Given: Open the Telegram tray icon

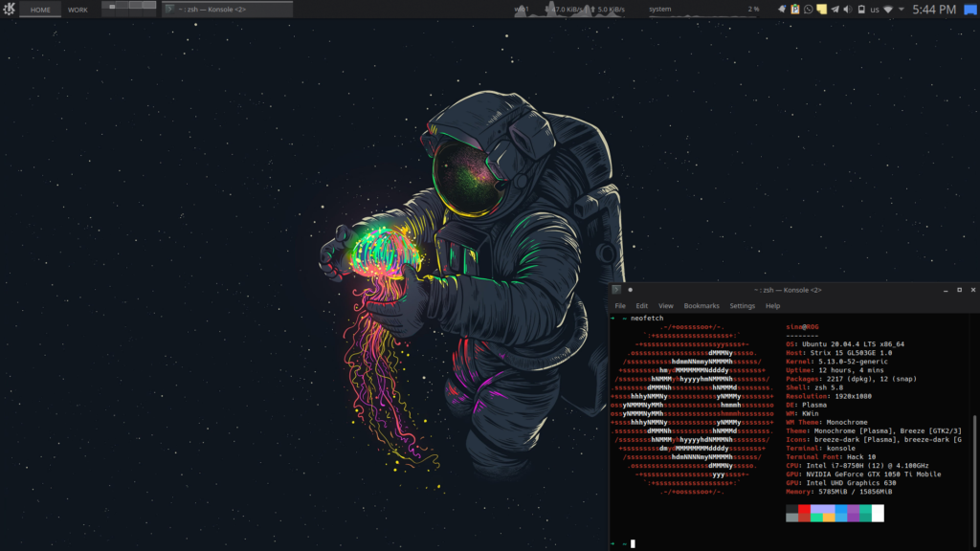Looking at the screenshot, I should [x=835, y=10].
